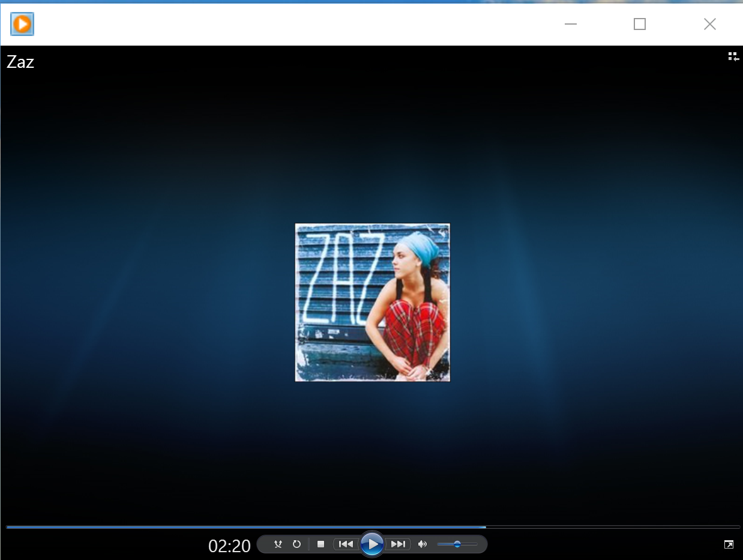
Task: Maximize the media player window
Action: pos(640,24)
